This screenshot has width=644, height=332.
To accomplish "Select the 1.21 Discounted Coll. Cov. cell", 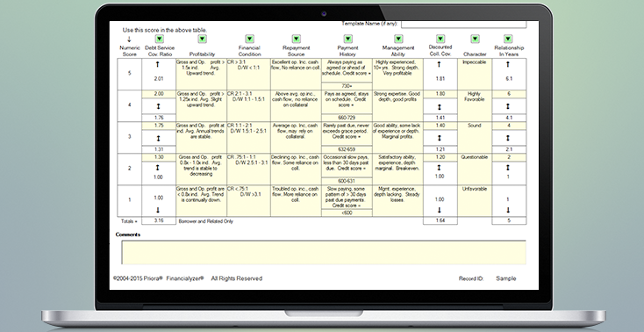I will click(x=440, y=149).
